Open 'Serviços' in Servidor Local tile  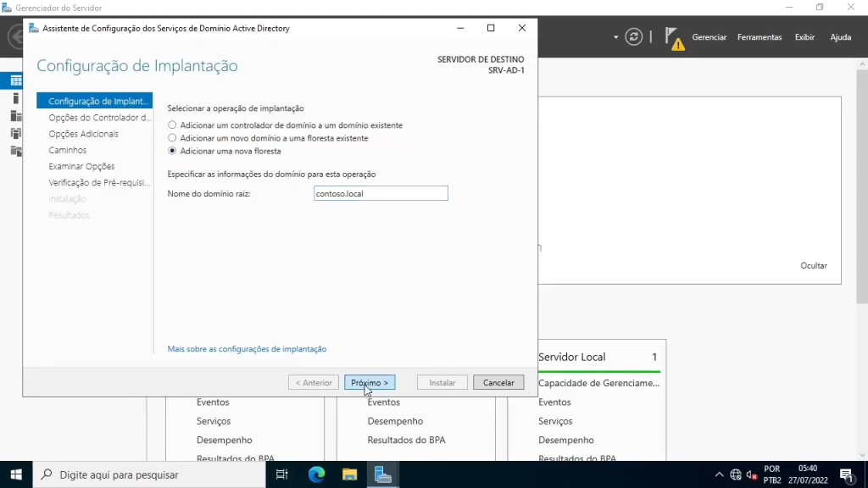pos(555,421)
